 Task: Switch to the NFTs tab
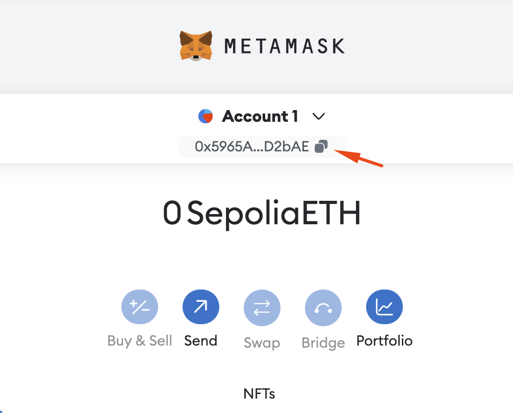[259, 393]
